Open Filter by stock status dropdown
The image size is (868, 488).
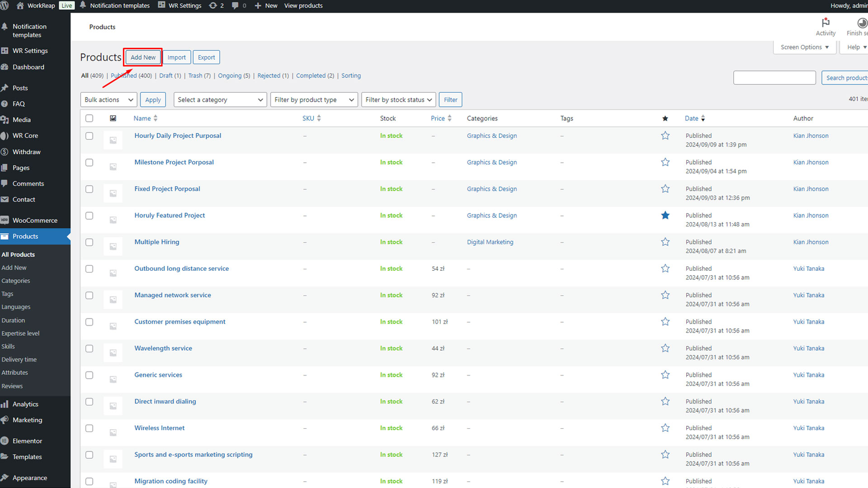398,100
